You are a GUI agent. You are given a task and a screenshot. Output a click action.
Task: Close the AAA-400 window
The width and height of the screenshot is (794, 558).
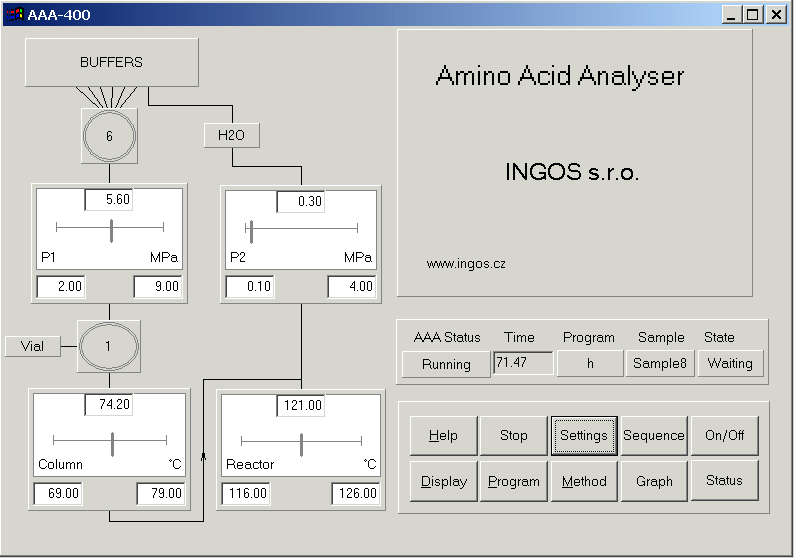tap(776, 15)
